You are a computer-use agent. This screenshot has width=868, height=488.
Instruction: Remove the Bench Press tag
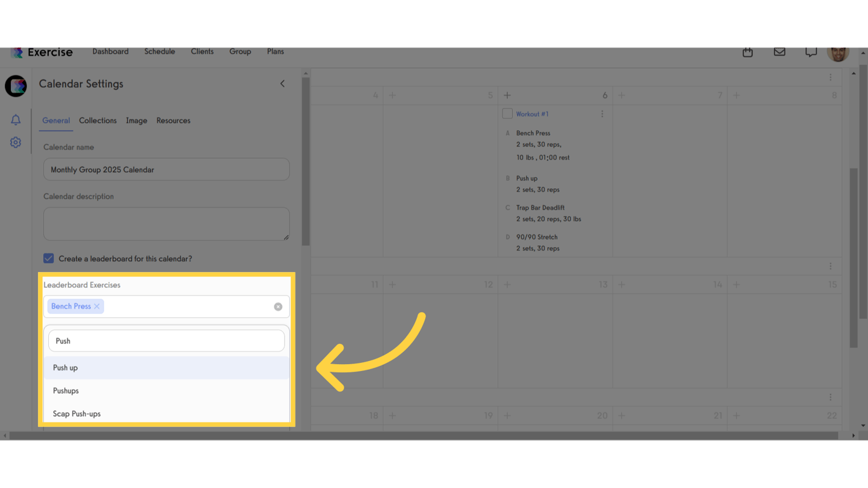point(97,306)
